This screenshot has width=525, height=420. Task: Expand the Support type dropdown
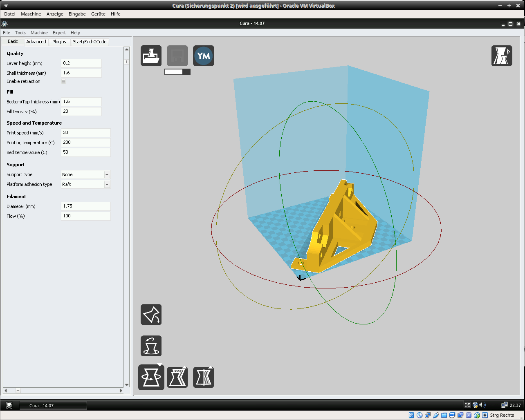tap(107, 175)
